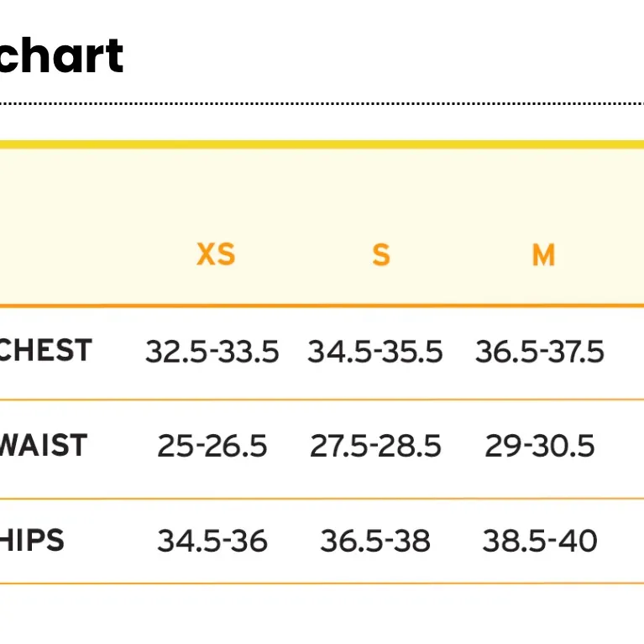Click the XS chest value 32.5-33.5
Image resolution: width=644 pixels, height=644 pixels.
212,351
